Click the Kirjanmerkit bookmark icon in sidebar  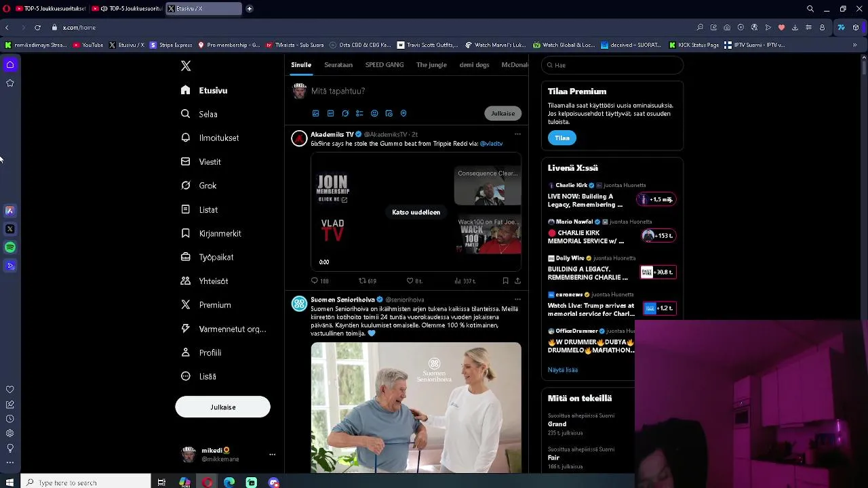185,233
